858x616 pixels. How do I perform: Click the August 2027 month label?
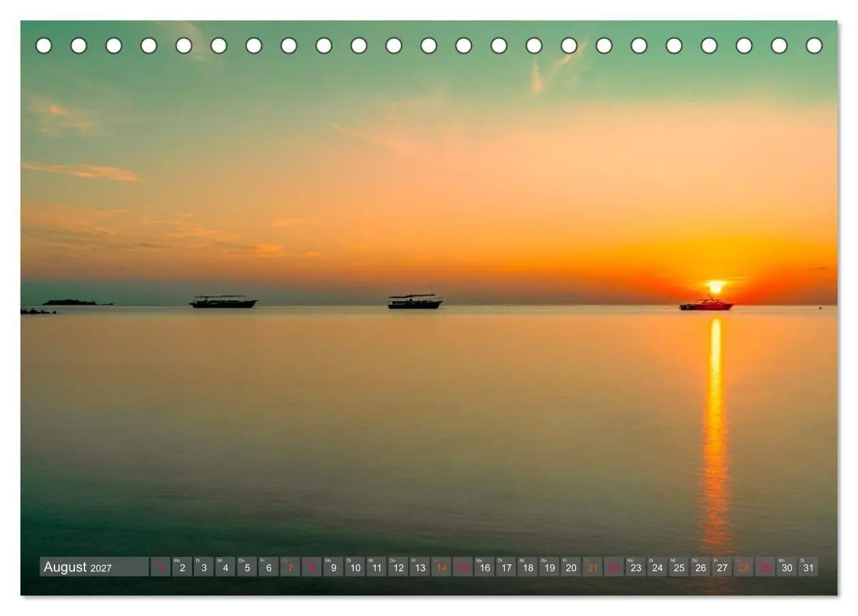pyautogui.click(x=78, y=567)
